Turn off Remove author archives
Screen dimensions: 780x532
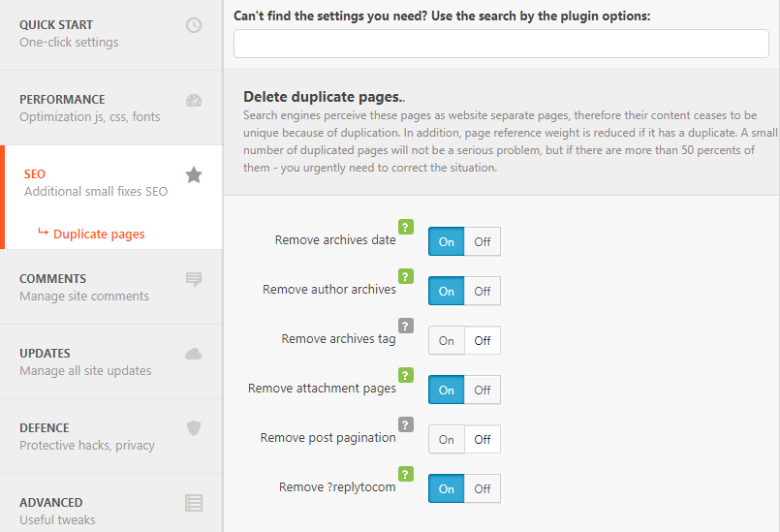click(482, 291)
